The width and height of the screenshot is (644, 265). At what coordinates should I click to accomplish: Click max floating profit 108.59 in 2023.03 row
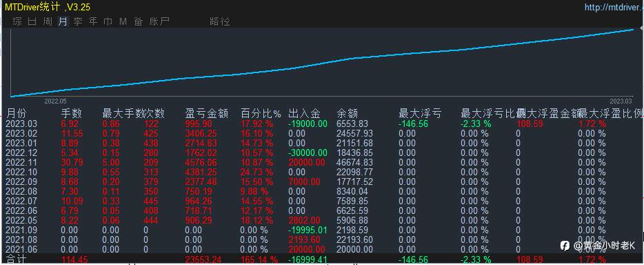click(x=530, y=124)
